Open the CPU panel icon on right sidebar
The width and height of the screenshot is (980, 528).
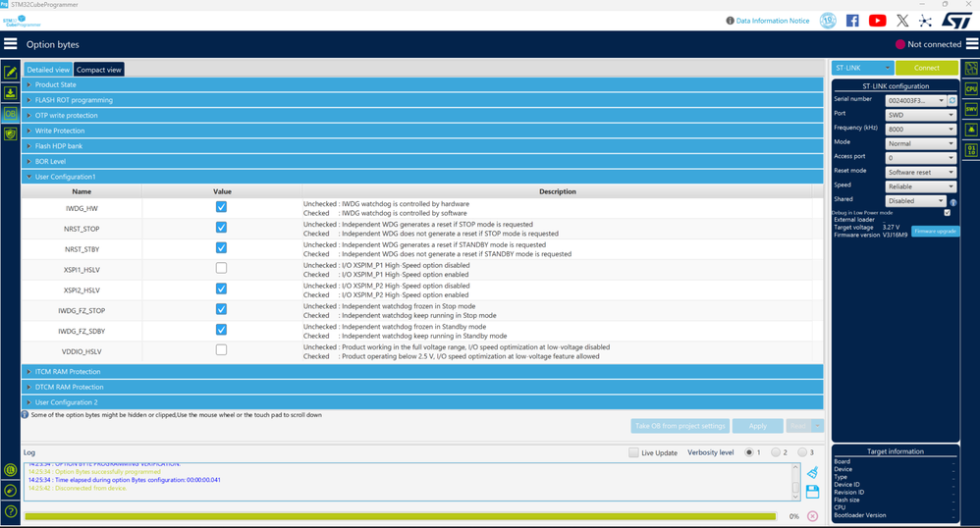[x=971, y=88]
